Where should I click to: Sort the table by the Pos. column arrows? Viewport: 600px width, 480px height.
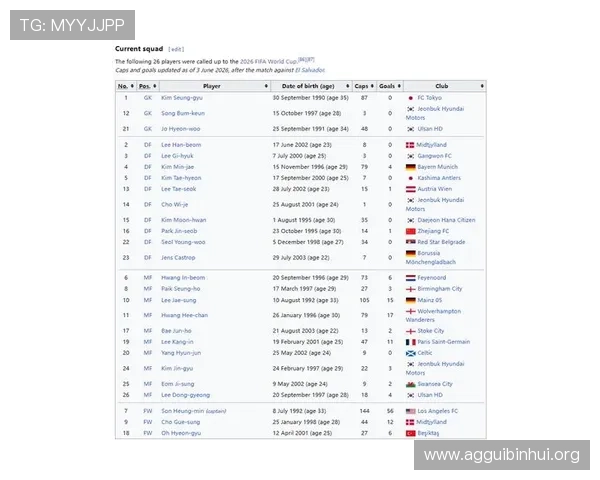point(155,86)
